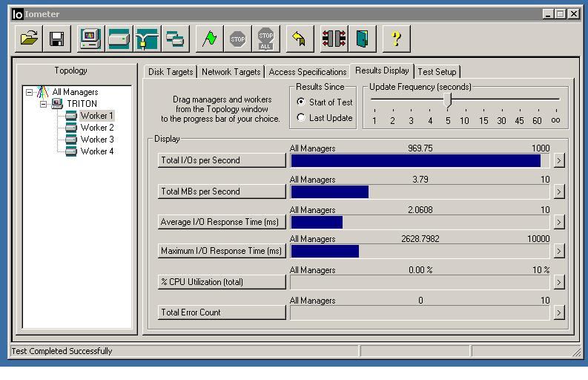This screenshot has height=380, width=588.
Task: Select Start of Test radio button
Action: (301, 102)
